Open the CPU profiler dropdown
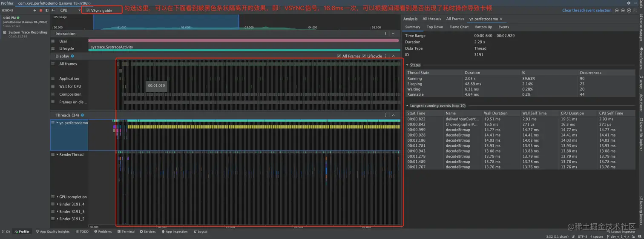The width and height of the screenshot is (644, 239). pyautogui.click(x=70, y=10)
